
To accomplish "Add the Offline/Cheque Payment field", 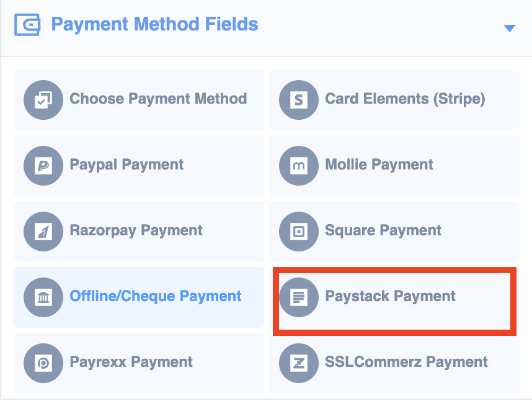I will tap(139, 297).
